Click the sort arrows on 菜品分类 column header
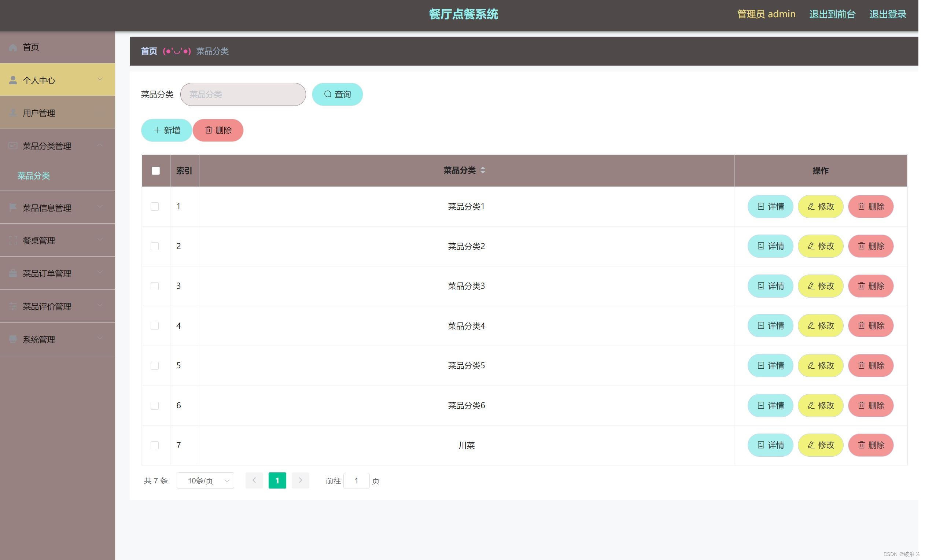This screenshot has width=925, height=560. point(483,170)
